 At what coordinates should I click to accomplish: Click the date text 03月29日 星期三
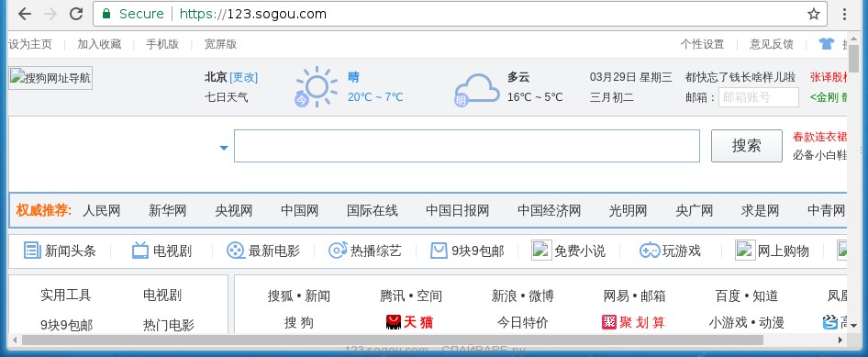[x=631, y=77]
